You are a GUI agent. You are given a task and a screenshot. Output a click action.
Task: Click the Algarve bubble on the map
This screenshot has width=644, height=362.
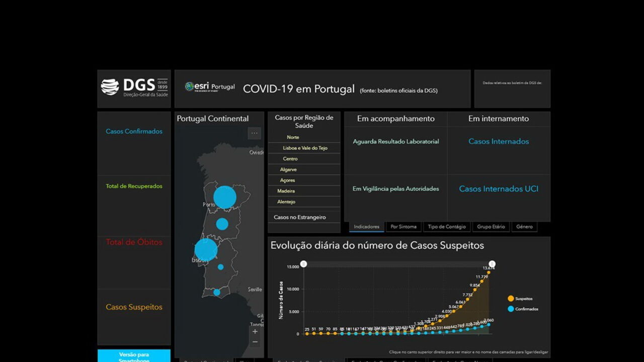[217, 292]
